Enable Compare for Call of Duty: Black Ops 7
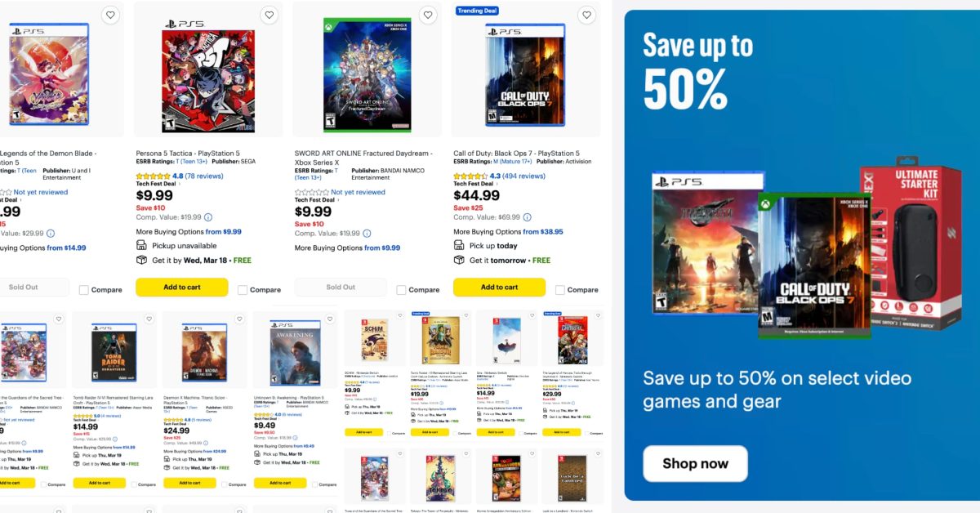Image resolution: width=980 pixels, height=513 pixels. 559,290
